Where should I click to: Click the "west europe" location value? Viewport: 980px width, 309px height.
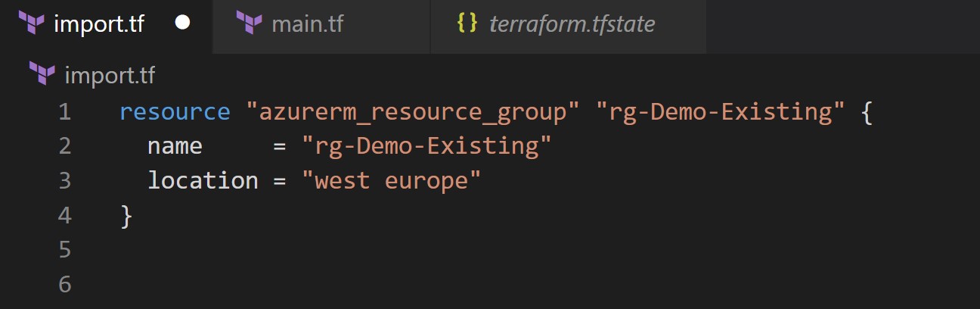coord(391,181)
